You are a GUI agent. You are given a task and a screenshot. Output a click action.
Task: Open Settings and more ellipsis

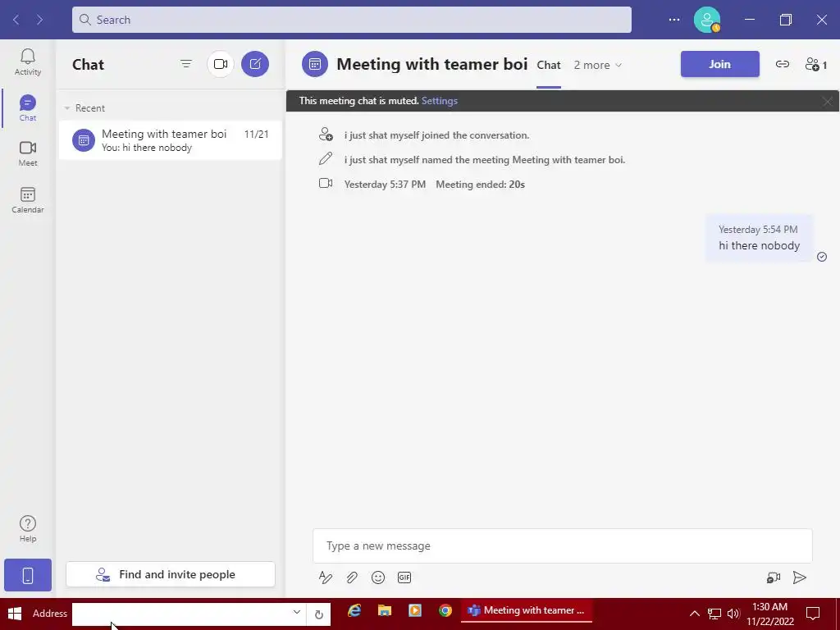pyautogui.click(x=674, y=20)
